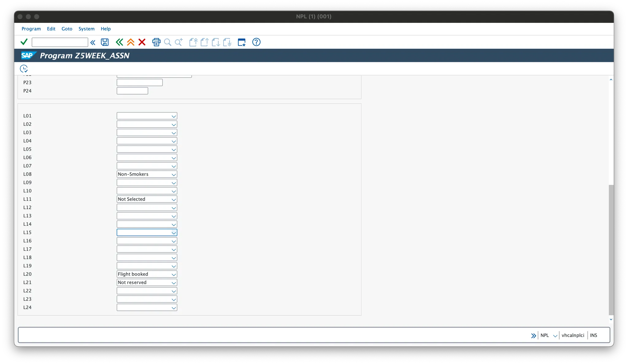The image size is (628, 364).
Task: Open the L21 Not reserved dropdown
Action: (x=174, y=283)
